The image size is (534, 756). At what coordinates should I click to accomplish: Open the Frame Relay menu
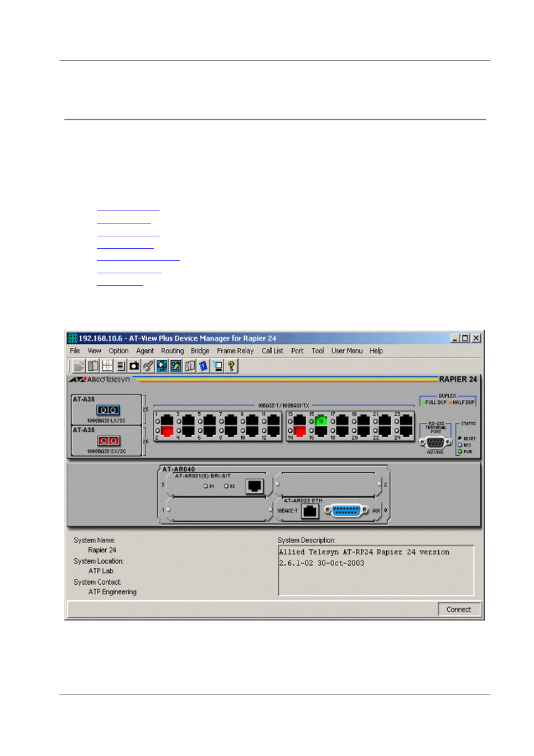tap(235, 351)
